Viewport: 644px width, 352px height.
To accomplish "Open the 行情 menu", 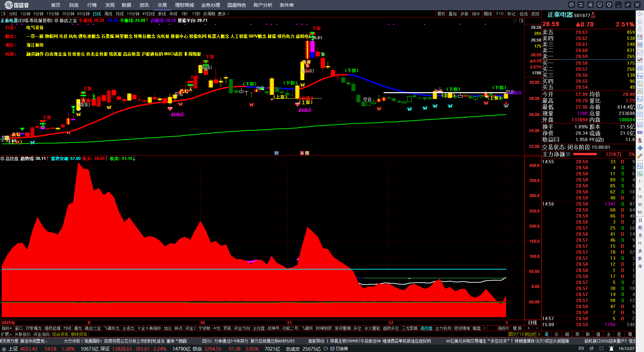I will (x=92, y=5).
